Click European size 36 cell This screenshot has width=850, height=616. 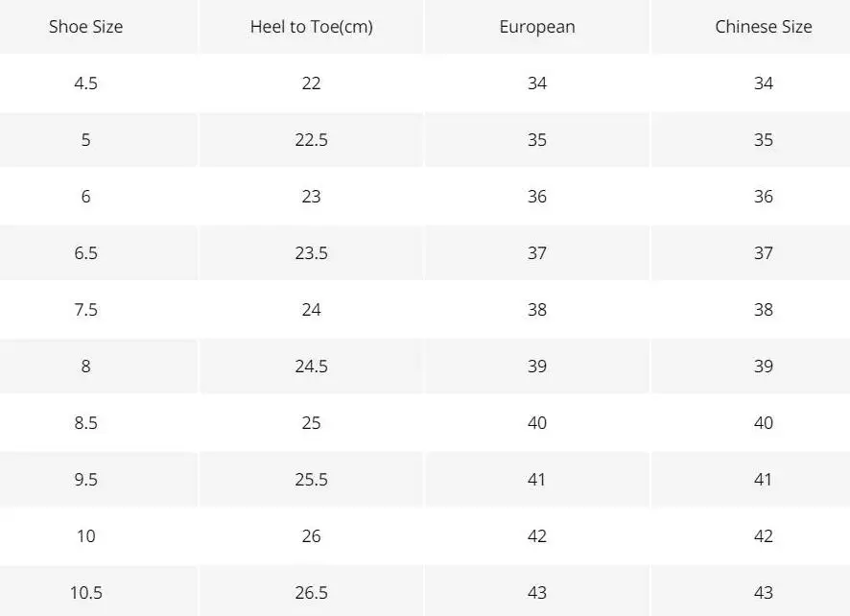(x=537, y=197)
